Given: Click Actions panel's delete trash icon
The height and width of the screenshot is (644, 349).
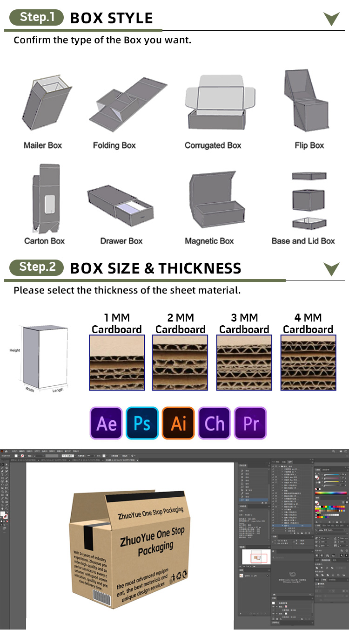Looking at the screenshot, I should tap(309, 533).
